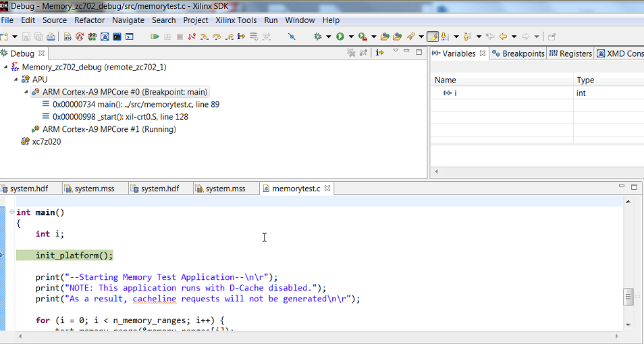Click the Resume debug icon
This screenshot has width=644, height=344.
pos(155,36)
